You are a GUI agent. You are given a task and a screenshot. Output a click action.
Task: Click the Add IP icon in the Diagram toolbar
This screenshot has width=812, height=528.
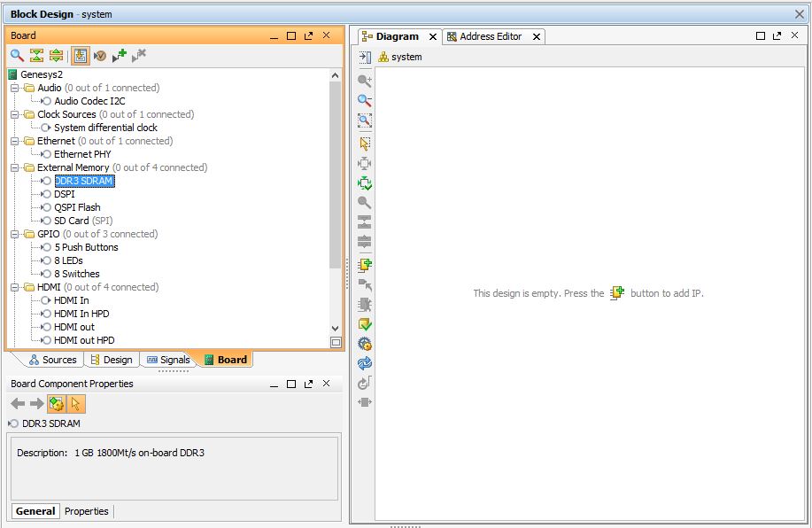[365, 265]
